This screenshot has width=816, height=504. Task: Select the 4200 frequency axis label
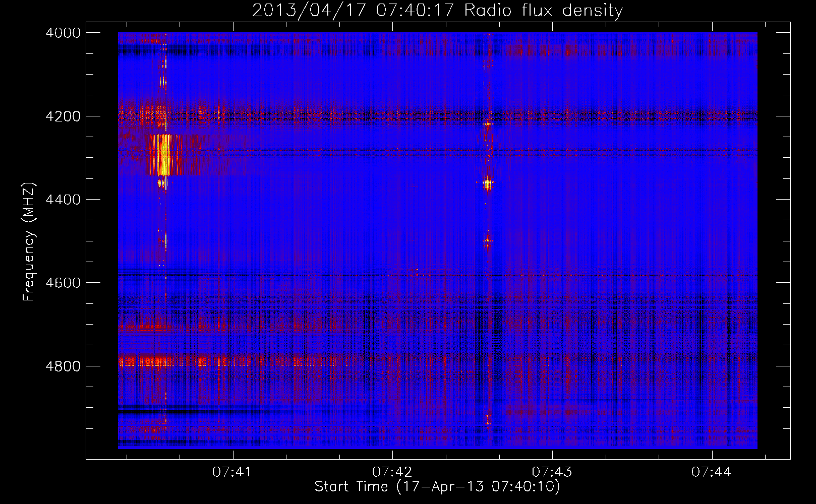pyautogui.click(x=63, y=116)
